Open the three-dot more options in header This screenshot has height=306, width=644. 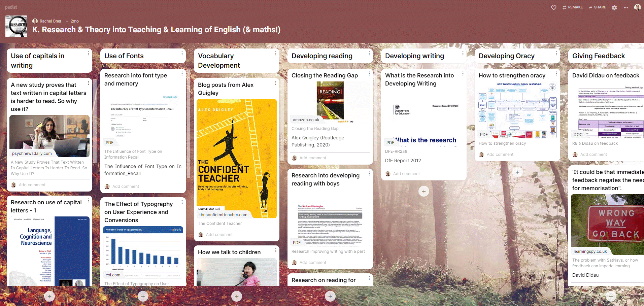pyautogui.click(x=626, y=7)
